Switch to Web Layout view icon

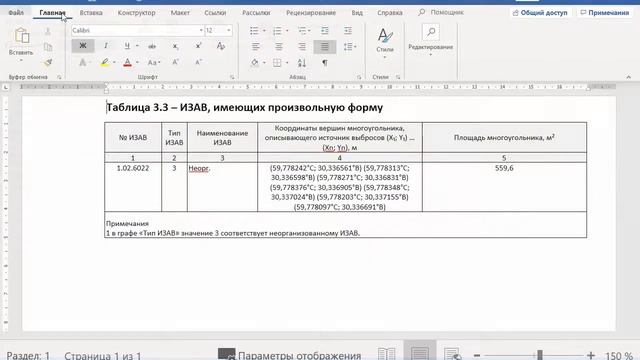point(452,353)
